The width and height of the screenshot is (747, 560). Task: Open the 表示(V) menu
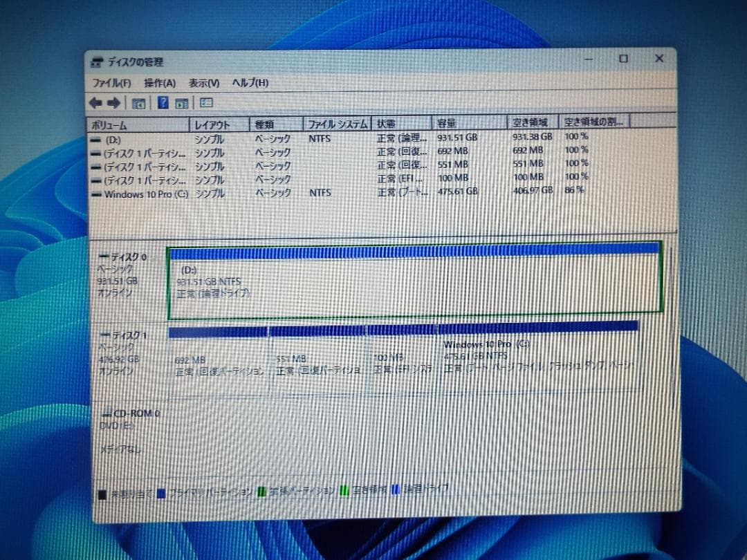coord(203,82)
